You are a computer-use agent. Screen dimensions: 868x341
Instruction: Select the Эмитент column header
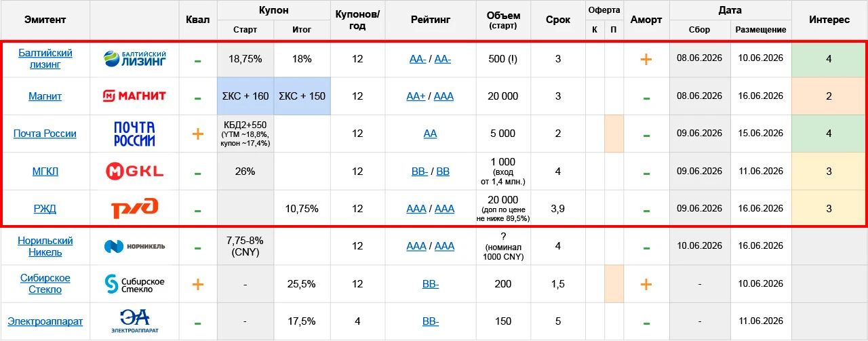point(45,20)
